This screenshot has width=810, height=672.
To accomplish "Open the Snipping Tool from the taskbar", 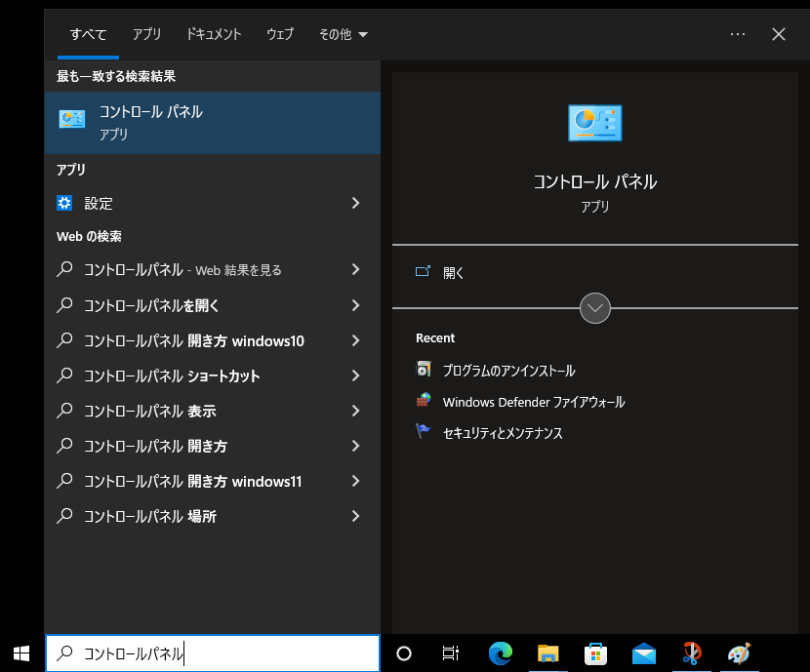I will click(x=691, y=654).
